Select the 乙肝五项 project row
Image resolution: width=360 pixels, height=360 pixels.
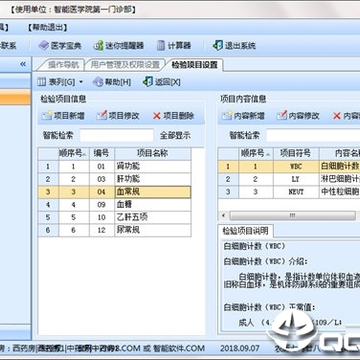click(x=115, y=217)
